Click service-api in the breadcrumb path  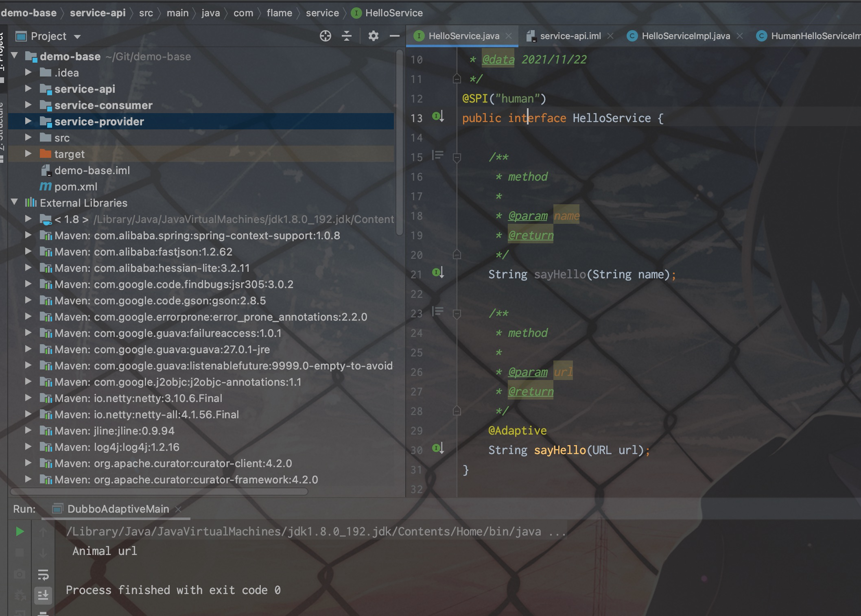point(98,13)
